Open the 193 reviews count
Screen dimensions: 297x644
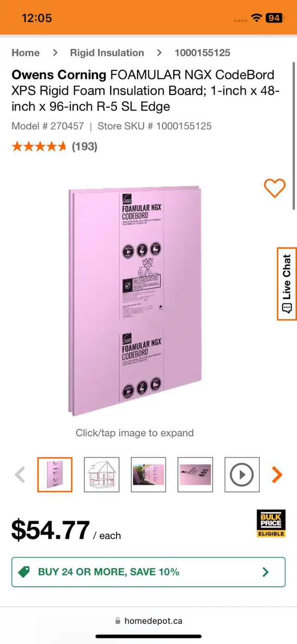(84, 146)
